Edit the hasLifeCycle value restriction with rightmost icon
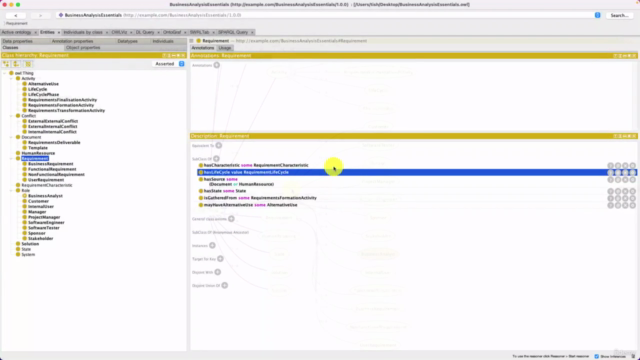640x360 pixels. click(x=633, y=172)
